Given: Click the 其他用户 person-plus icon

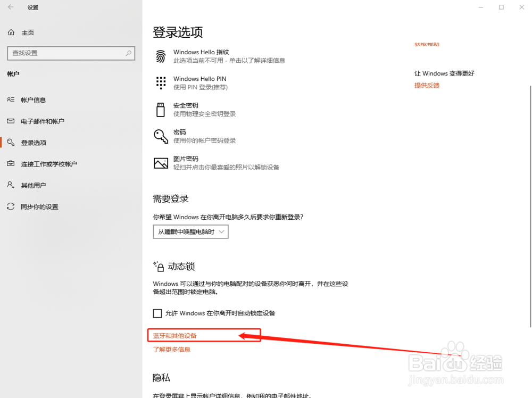Looking at the screenshot, I should click(x=11, y=185).
